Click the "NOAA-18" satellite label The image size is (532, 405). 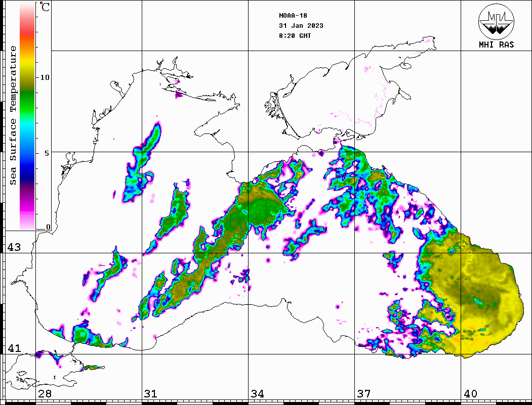coord(293,16)
